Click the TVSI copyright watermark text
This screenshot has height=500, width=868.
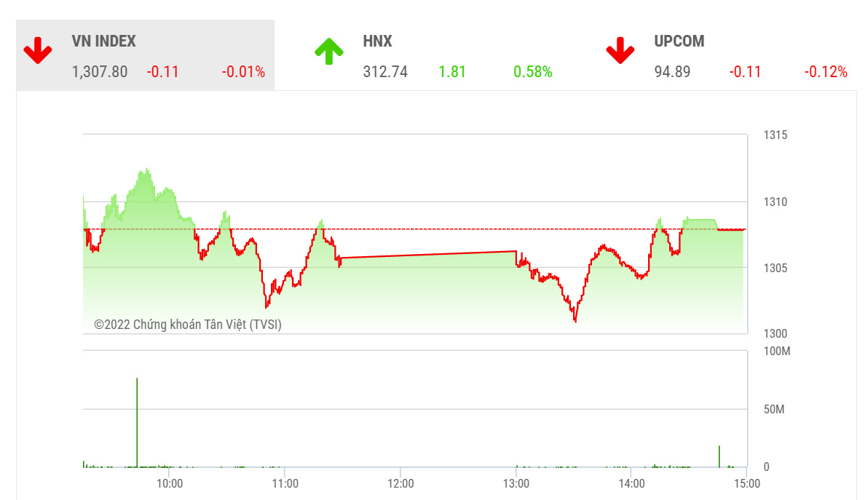pos(188,325)
